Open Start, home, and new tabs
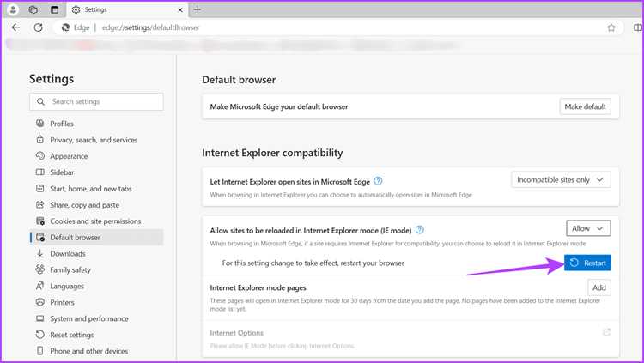This screenshot has height=363, width=644. (96, 189)
